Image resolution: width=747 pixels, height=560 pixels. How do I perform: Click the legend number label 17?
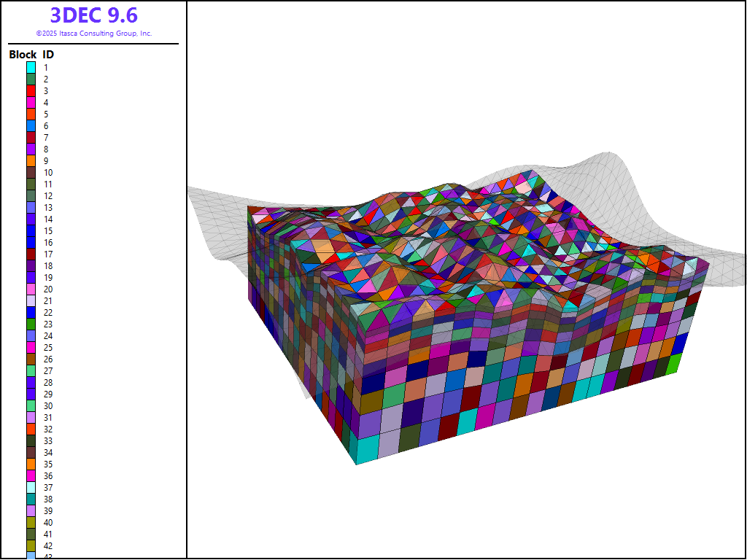point(47,254)
